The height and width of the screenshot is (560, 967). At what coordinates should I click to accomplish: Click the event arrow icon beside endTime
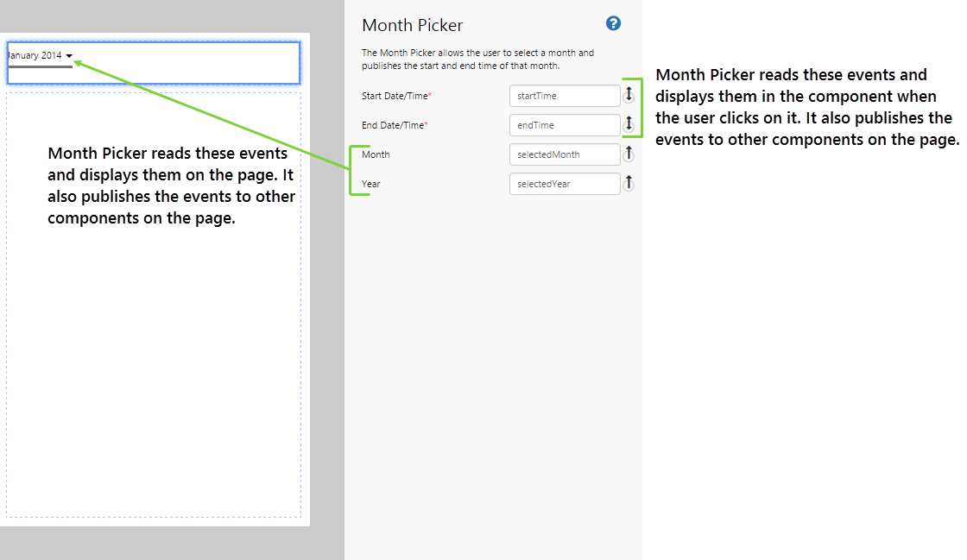(629, 124)
